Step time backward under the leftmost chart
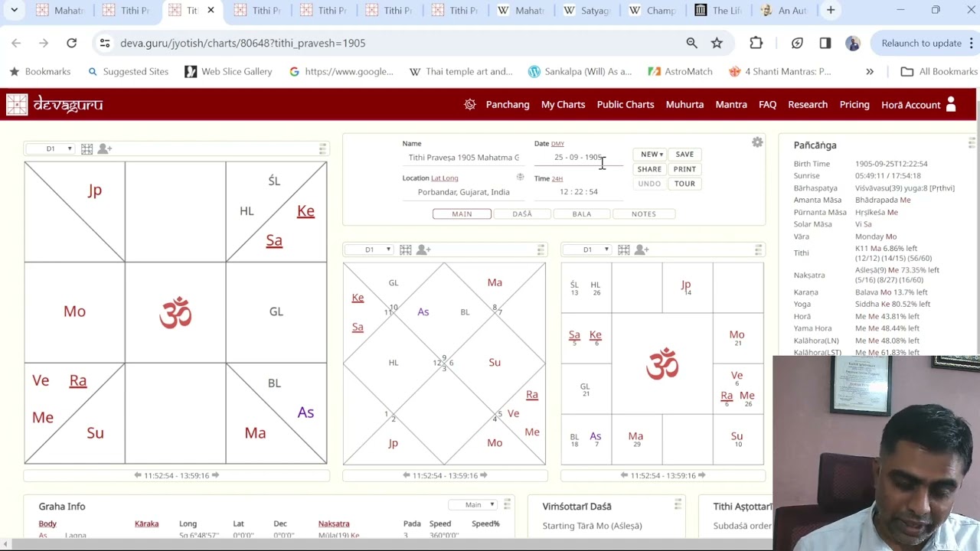980x551 pixels. [x=138, y=475]
